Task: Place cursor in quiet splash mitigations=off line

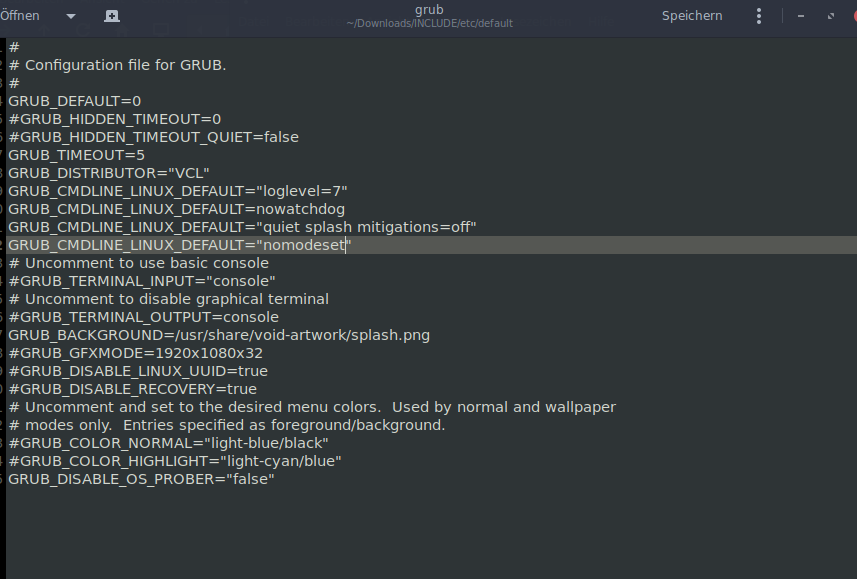Action: (242, 227)
